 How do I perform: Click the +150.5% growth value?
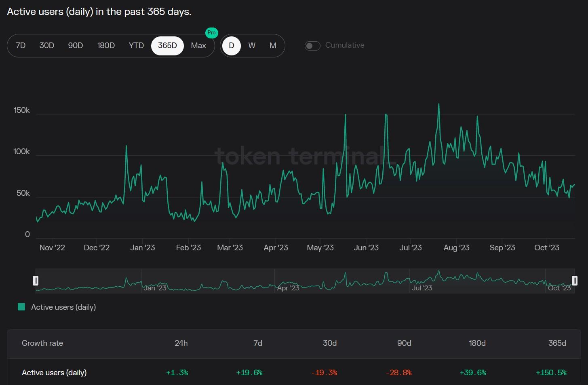coord(551,373)
